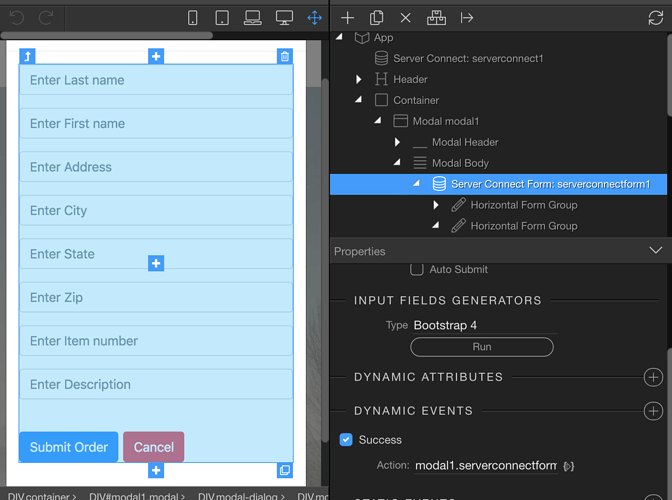Click the plus icon in App Structure toolbar
Screen dimensions: 672x500
348,18
